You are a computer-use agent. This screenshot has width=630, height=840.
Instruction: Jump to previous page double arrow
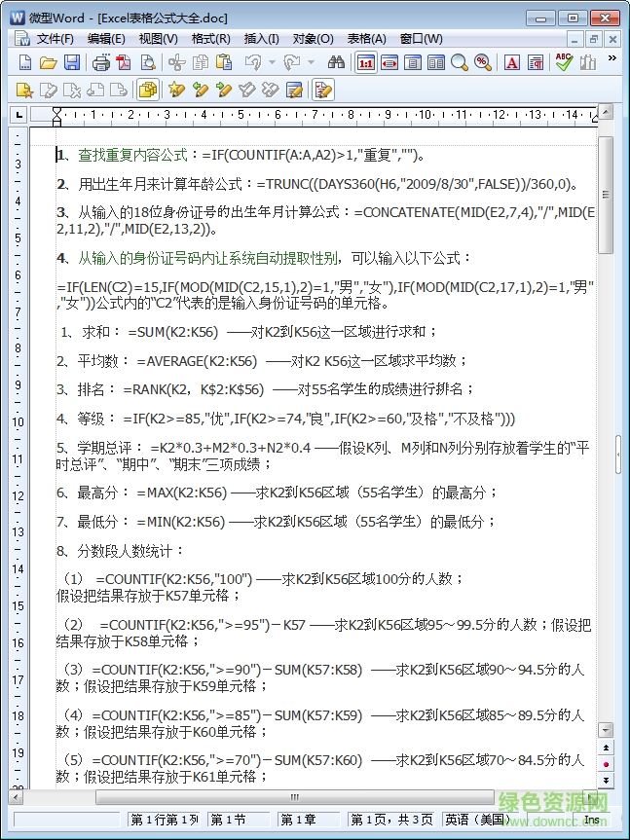tap(606, 748)
